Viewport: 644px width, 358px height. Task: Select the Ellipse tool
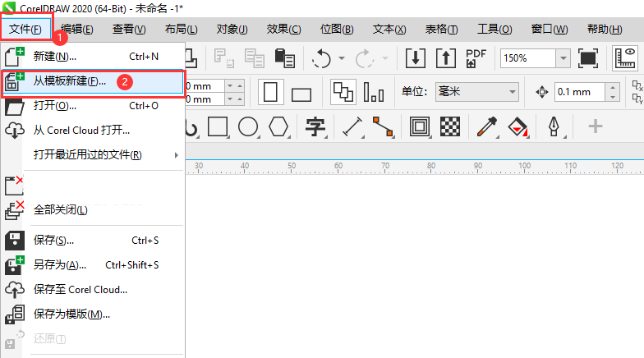pos(248,126)
